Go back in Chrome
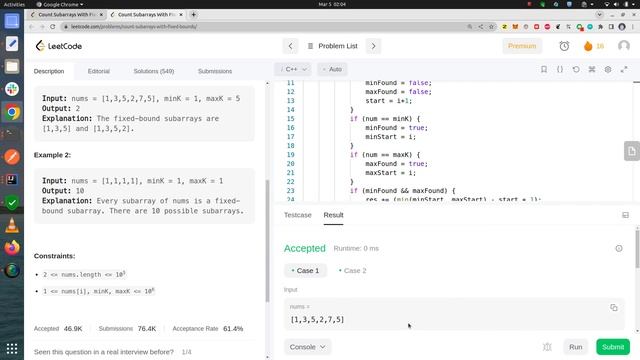The image size is (640, 360). [x=31, y=27]
